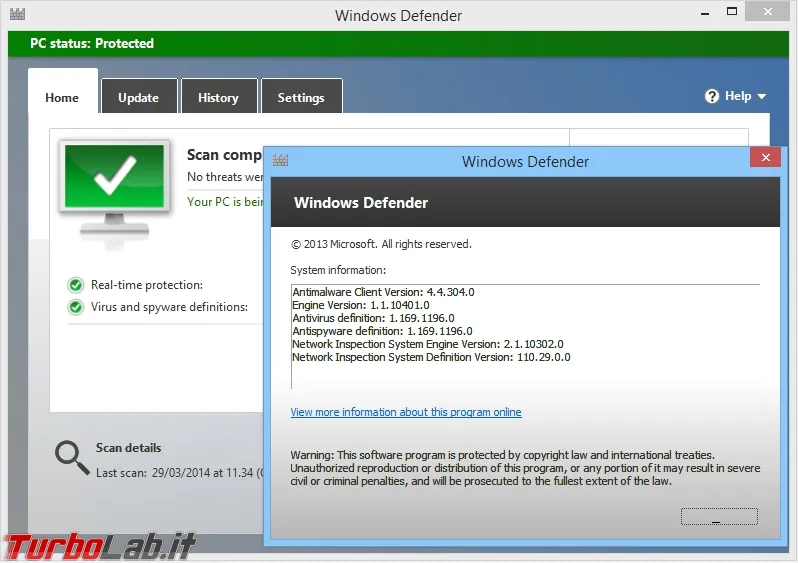Select the Antivirus definition: 1.169.1196.0 line
The image size is (798, 563).
click(374, 318)
